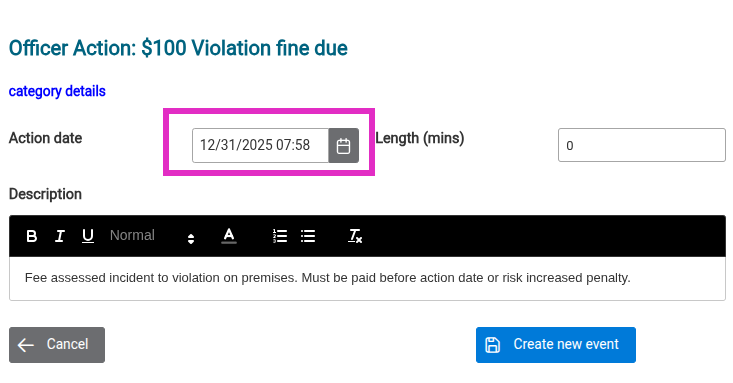Screen dimensions: 733x383
Task: Toggle underline formatting in description editor
Action: (88, 236)
